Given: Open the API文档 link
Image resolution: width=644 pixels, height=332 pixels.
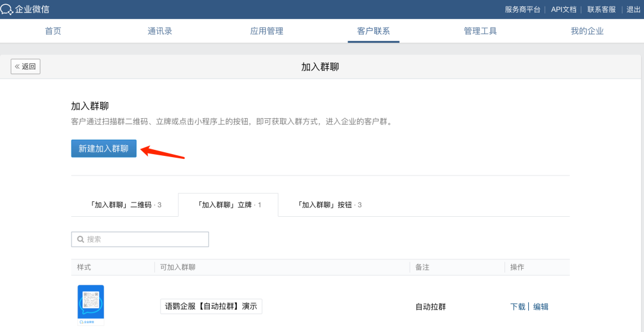Looking at the screenshot, I should [563, 10].
